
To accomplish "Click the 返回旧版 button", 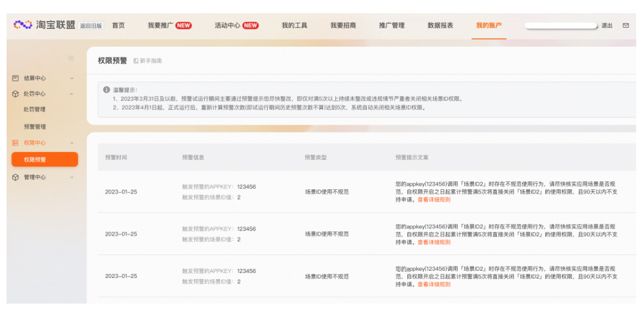I will 91,25.
